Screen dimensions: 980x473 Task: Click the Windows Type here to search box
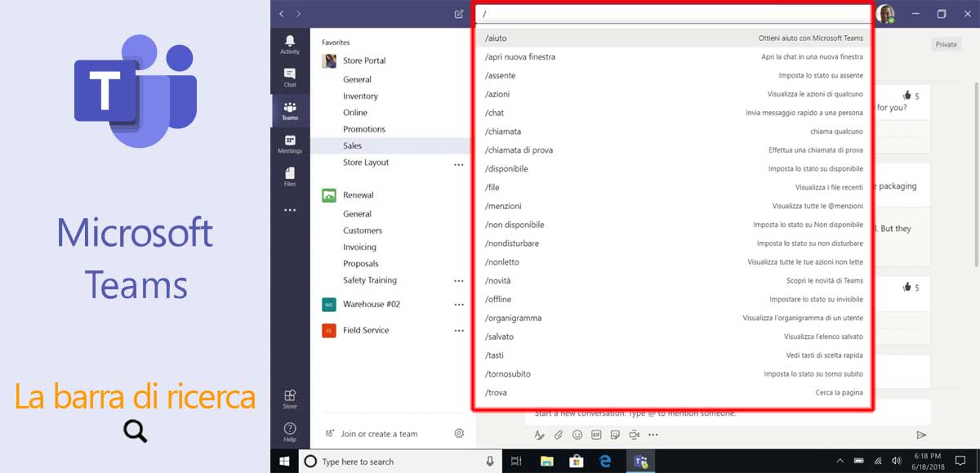coord(400,462)
